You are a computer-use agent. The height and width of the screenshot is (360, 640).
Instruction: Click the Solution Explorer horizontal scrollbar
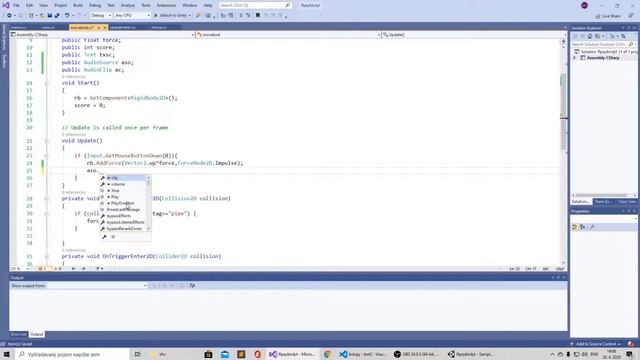[604, 196]
